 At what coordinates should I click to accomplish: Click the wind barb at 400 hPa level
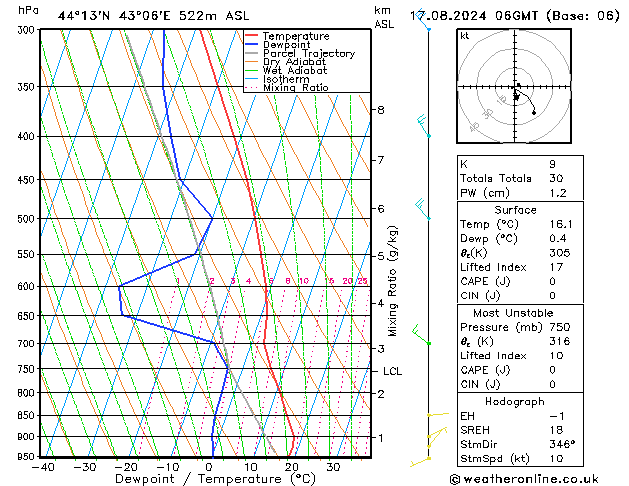423,126
